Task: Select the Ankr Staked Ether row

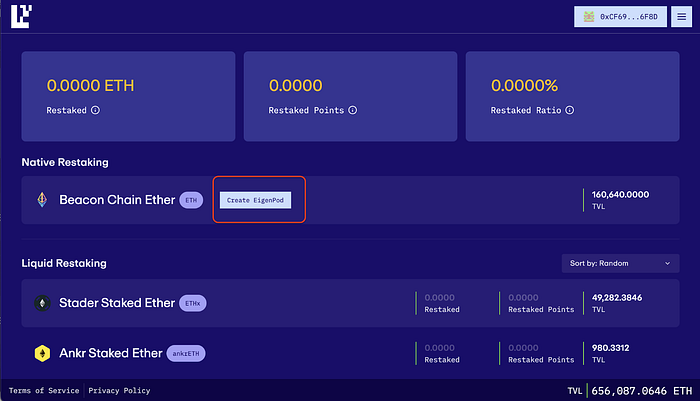Action: [300, 353]
